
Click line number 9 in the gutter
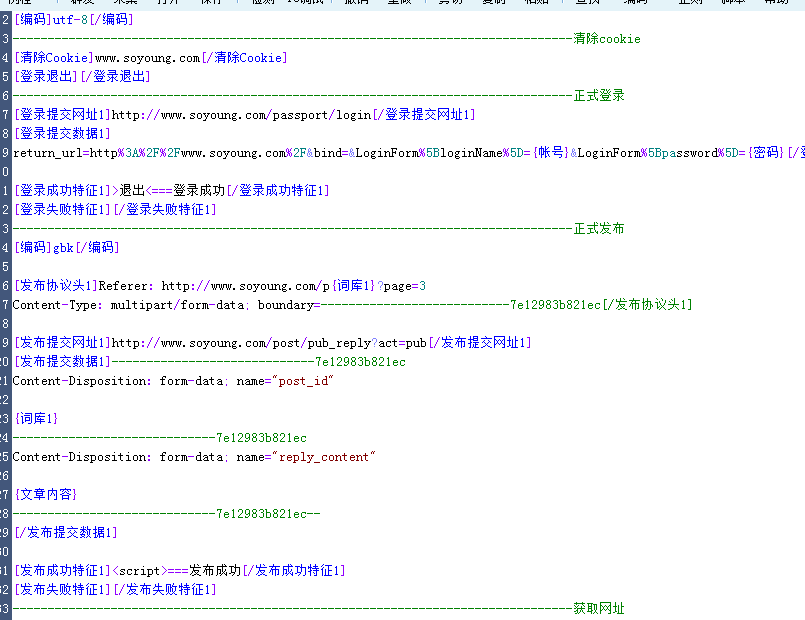click(x=4, y=152)
